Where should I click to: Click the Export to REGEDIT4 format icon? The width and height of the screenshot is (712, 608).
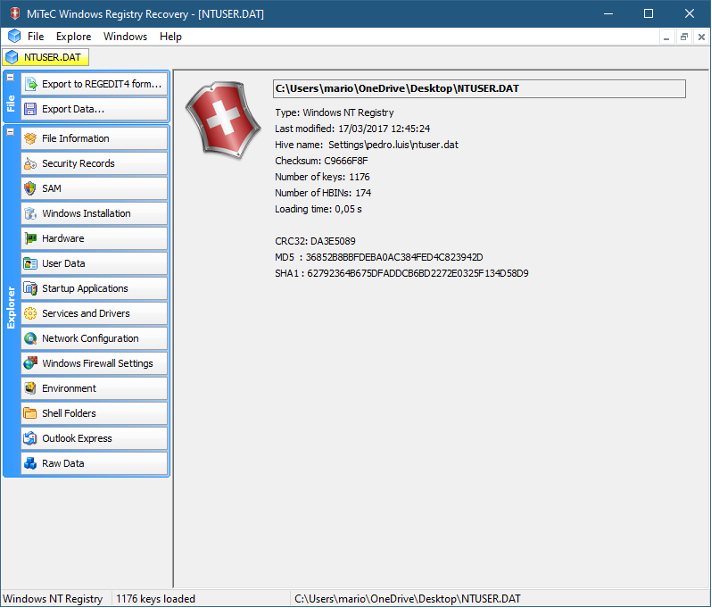tap(30, 84)
